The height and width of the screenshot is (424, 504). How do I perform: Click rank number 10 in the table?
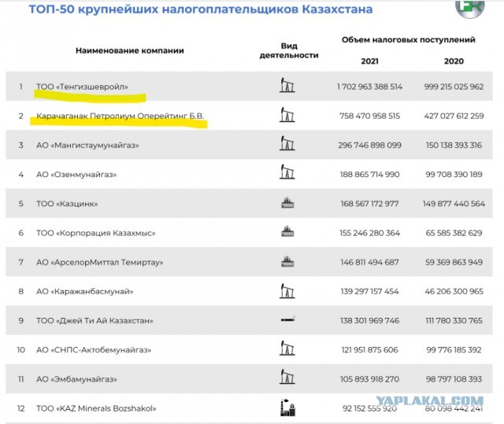point(21,350)
